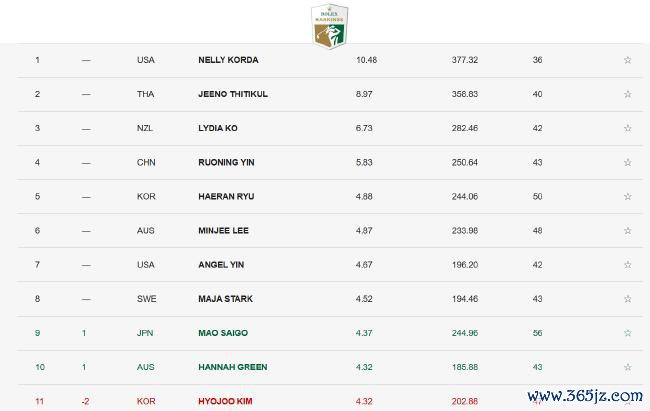The height and width of the screenshot is (411, 650).
Task: Favorite Nelly Korda with star icon
Action: tap(628, 60)
